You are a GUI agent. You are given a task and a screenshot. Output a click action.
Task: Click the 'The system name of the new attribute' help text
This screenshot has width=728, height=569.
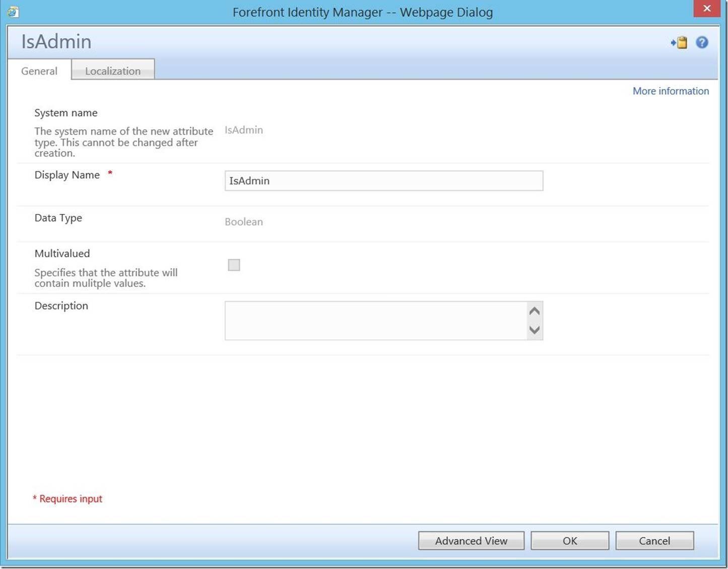coord(124,142)
